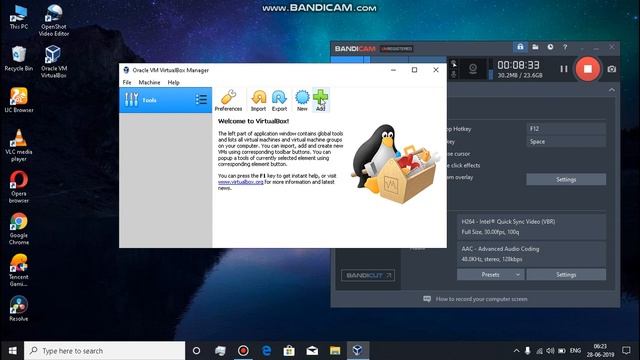Show hidden system tray icons

pos(516,351)
